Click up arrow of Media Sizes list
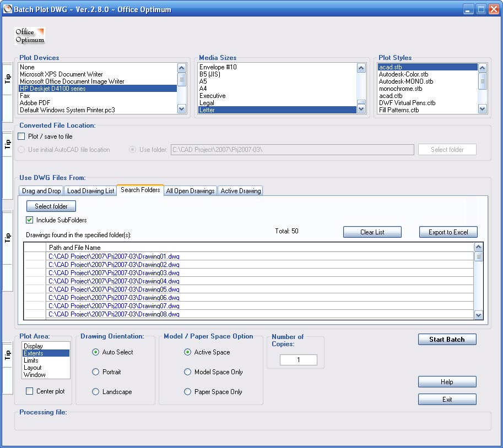 [x=361, y=68]
